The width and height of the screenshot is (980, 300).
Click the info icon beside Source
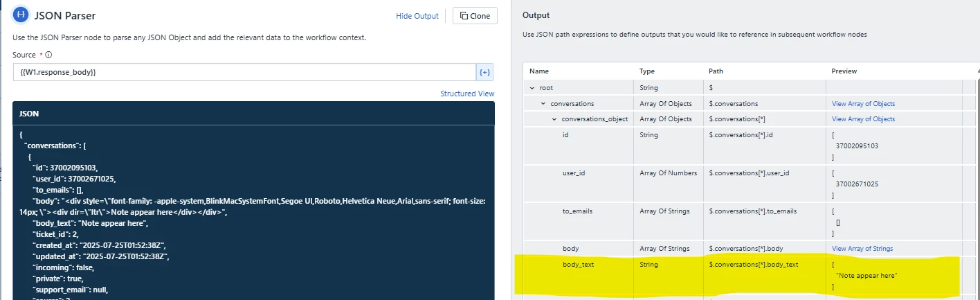click(x=48, y=55)
